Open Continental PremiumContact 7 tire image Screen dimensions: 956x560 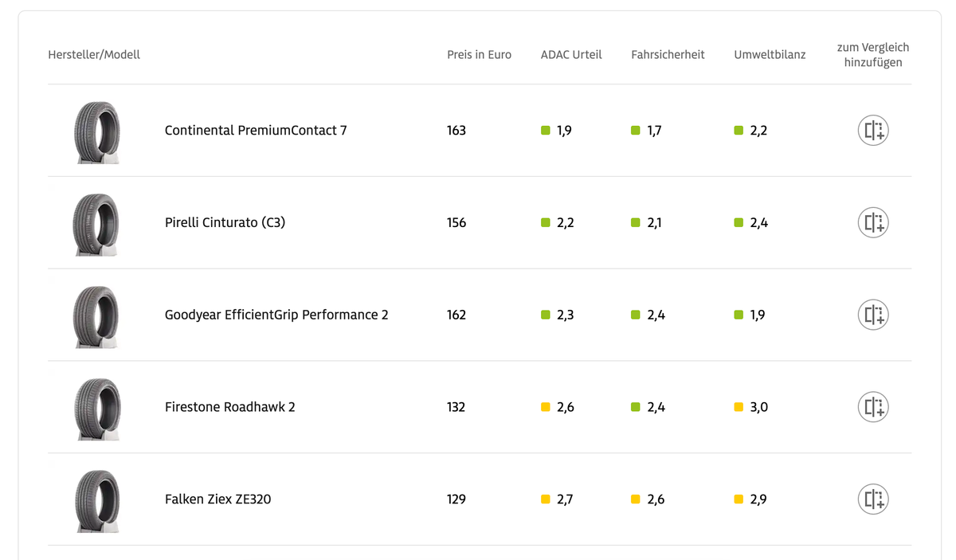tap(97, 131)
